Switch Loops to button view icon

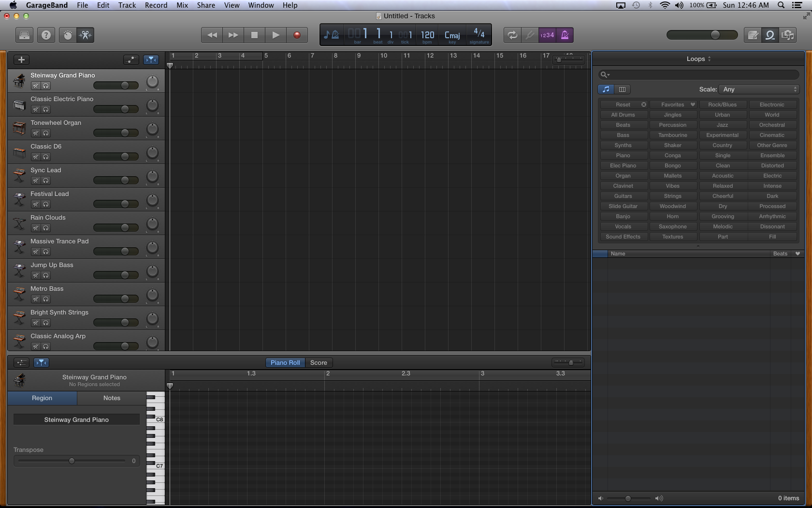point(606,90)
